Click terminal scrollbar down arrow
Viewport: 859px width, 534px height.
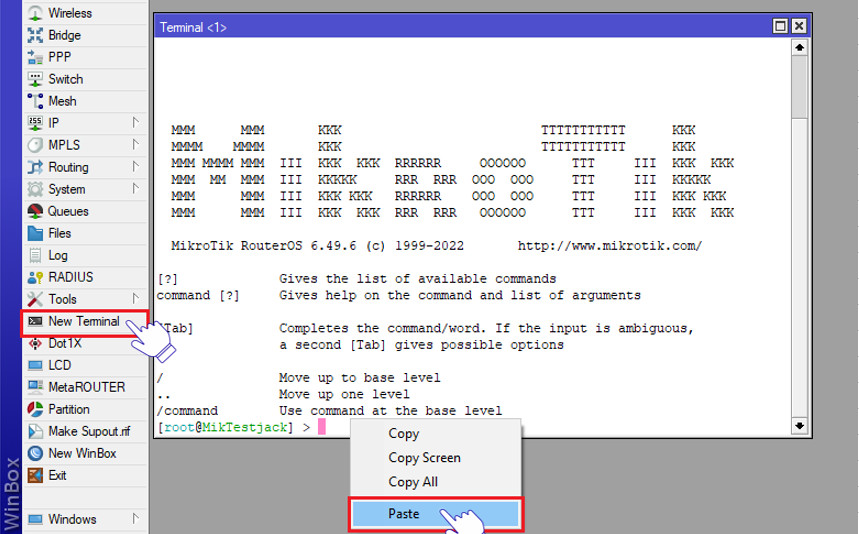point(800,426)
